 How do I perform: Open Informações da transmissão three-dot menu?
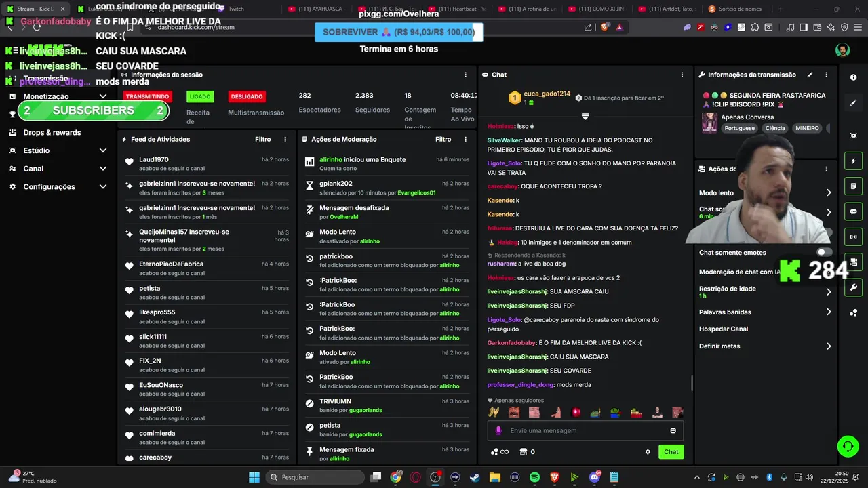pyautogui.click(x=826, y=75)
